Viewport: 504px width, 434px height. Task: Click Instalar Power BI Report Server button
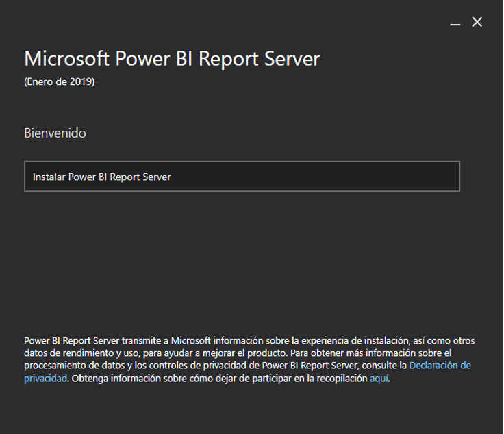(x=242, y=177)
